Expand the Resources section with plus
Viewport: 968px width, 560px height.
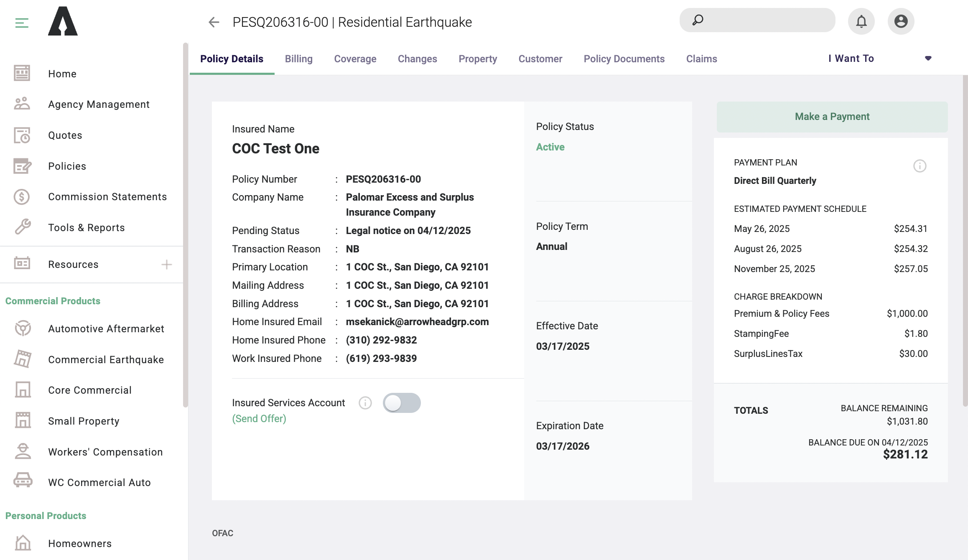167,264
